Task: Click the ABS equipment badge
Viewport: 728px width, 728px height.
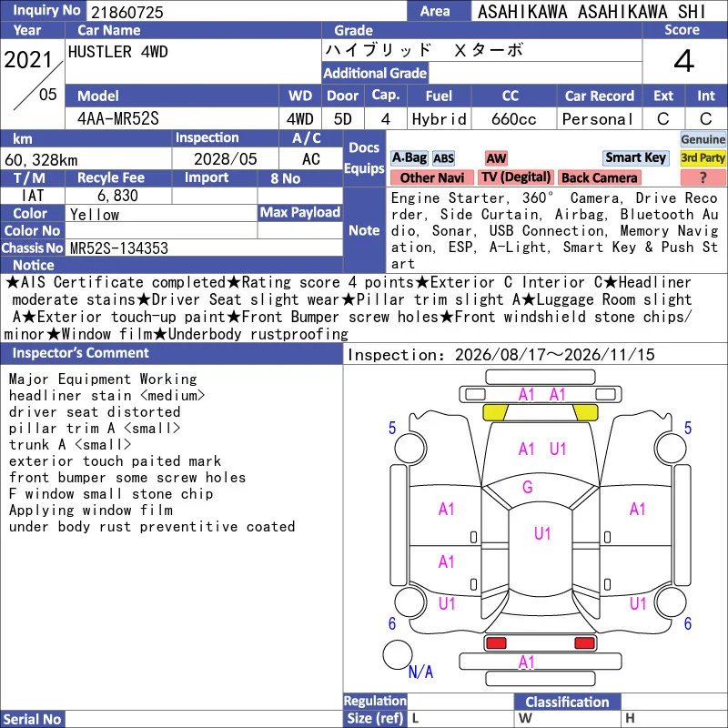Action: click(x=443, y=158)
